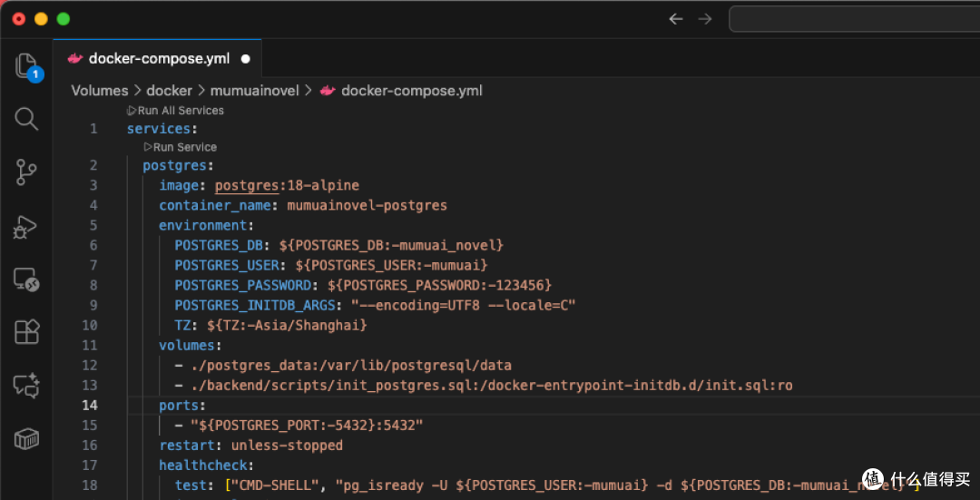The image size is (980, 500).
Task: Click "CMD-SHELL" string on line 18
Action: pyautogui.click(x=275, y=485)
